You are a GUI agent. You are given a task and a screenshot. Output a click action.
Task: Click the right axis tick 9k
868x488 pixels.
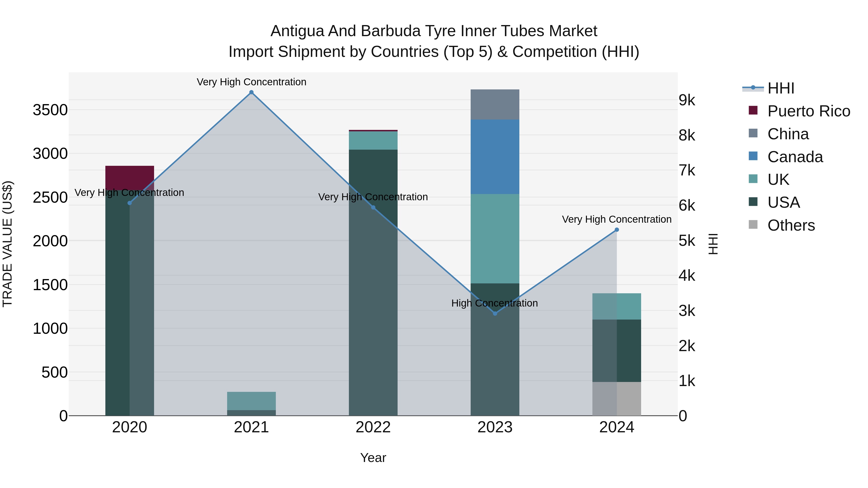pyautogui.click(x=687, y=100)
